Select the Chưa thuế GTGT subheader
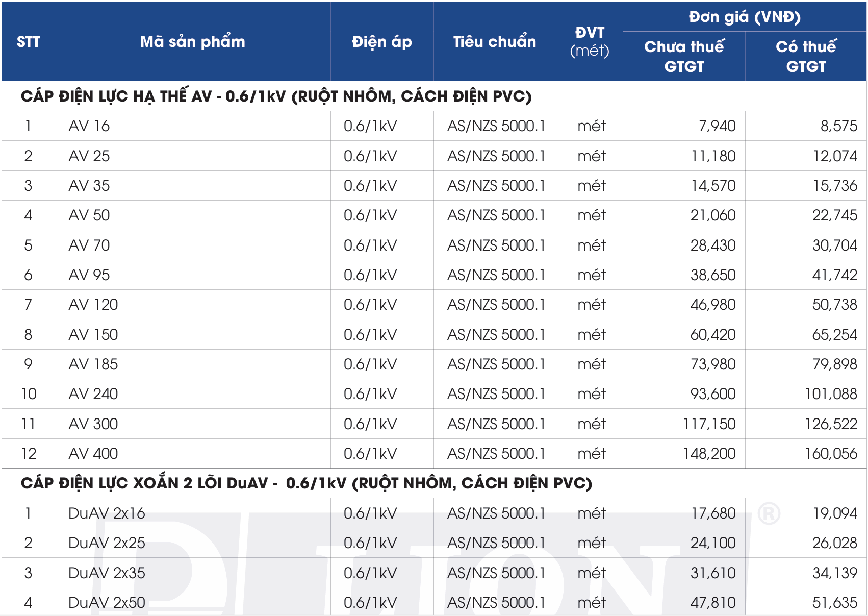868x616 pixels. (683, 56)
